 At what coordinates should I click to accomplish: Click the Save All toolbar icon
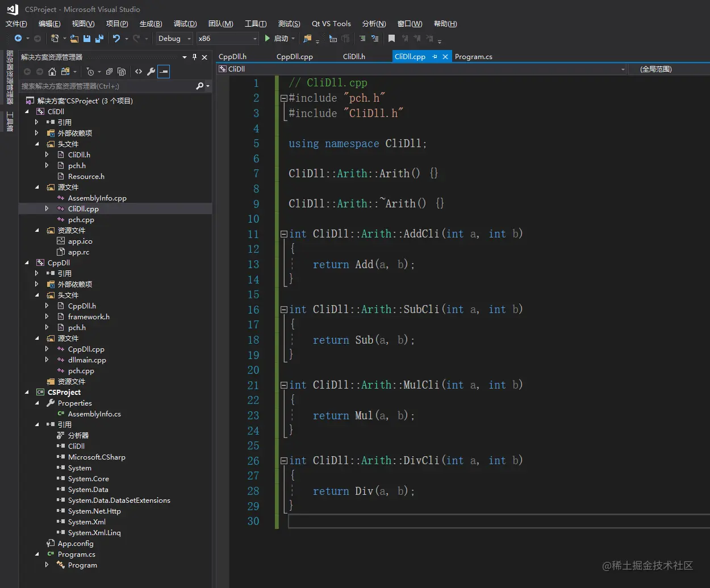point(99,39)
